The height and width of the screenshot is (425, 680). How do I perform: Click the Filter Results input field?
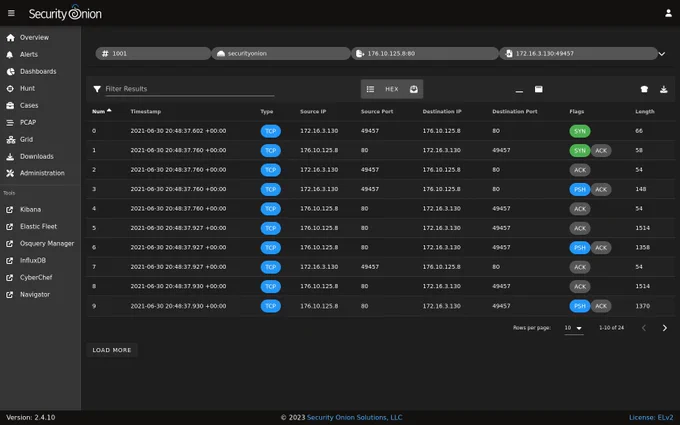(190, 89)
